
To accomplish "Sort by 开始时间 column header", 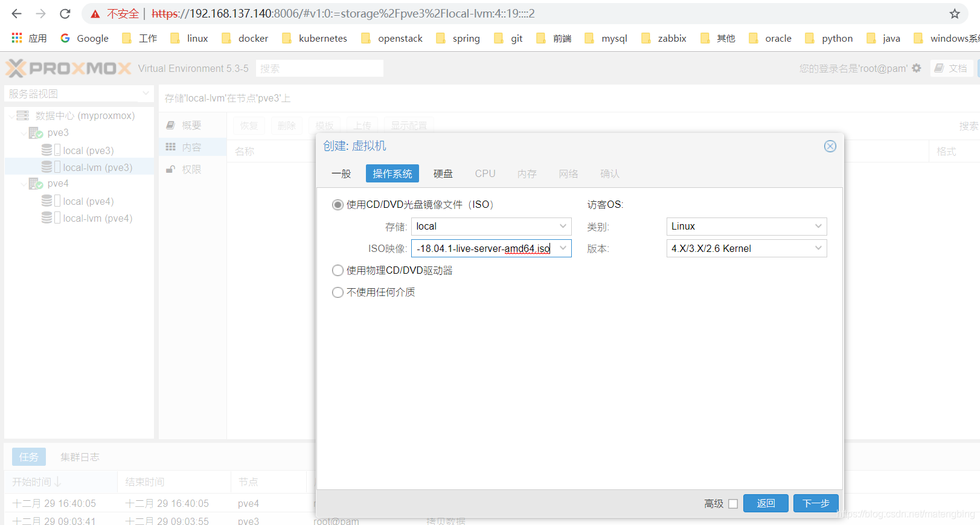I will coord(60,482).
